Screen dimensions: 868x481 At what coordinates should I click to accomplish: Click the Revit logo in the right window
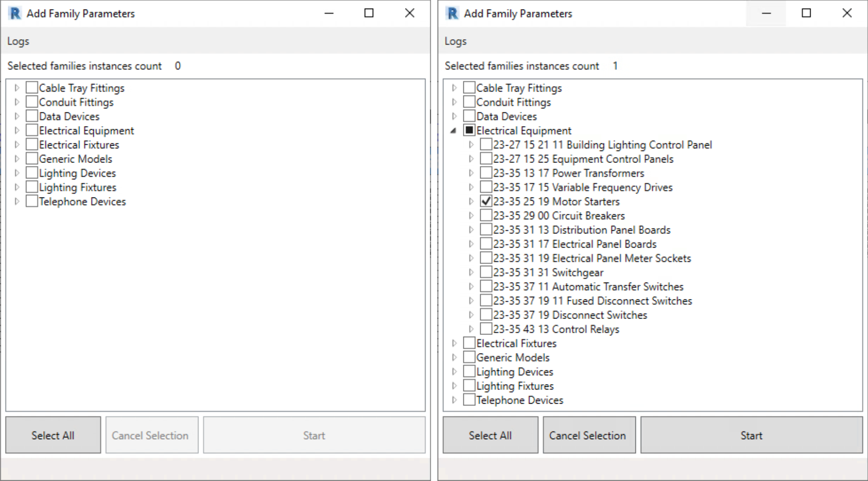tap(452, 13)
